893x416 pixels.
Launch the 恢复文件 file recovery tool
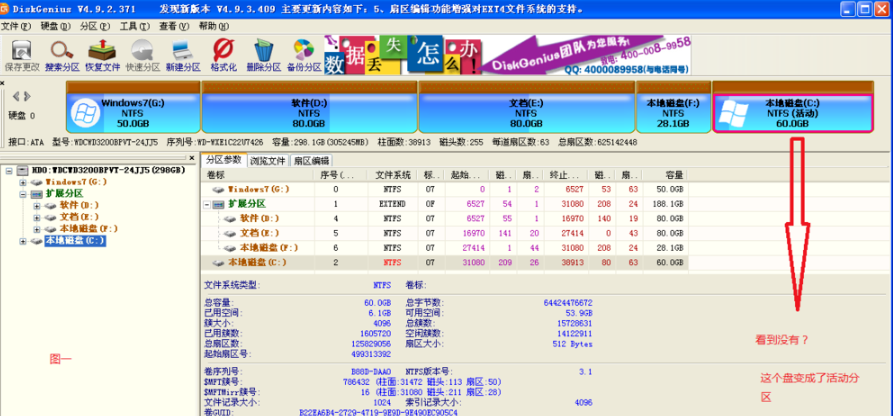point(103,53)
